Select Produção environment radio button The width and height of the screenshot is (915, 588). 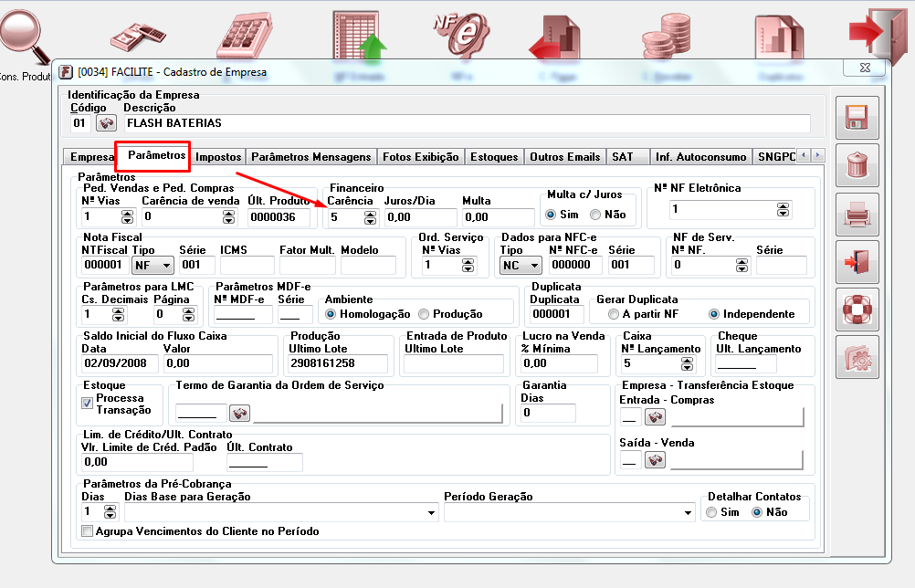point(424,314)
